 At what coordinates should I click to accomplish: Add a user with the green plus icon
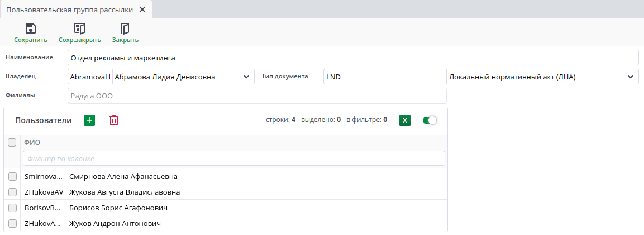click(89, 120)
